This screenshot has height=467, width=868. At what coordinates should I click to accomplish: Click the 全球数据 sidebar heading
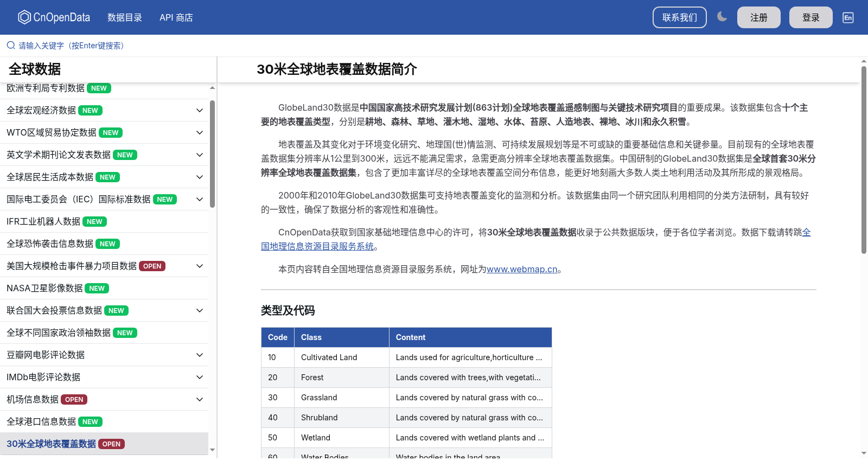[x=35, y=69]
